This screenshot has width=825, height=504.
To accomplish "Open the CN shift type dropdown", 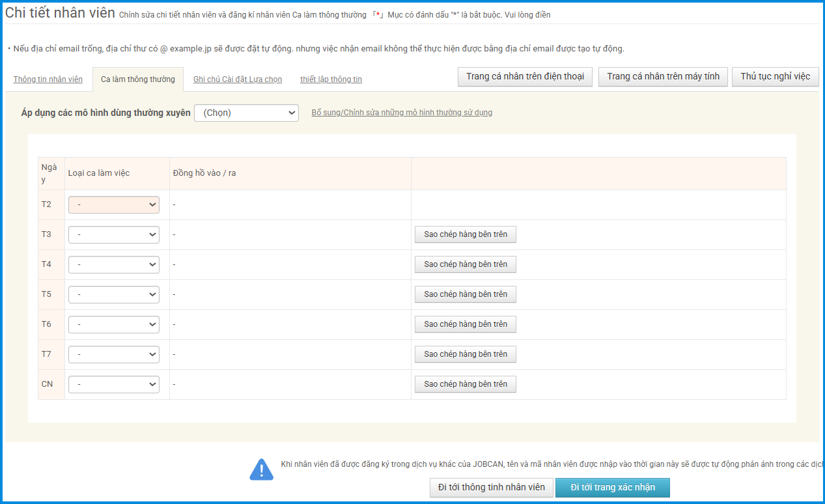I will pos(114,384).
